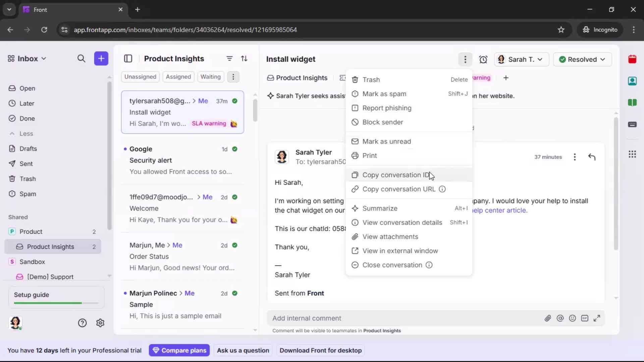The height and width of the screenshot is (362, 644).
Task: Collapse the Less section in sidebar
Action: (21, 134)
